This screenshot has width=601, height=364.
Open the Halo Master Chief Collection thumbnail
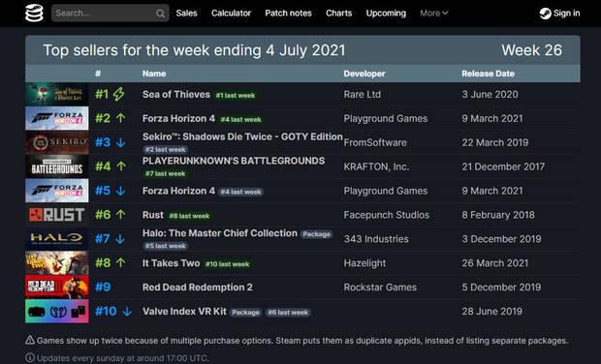[x=57, y=239]
